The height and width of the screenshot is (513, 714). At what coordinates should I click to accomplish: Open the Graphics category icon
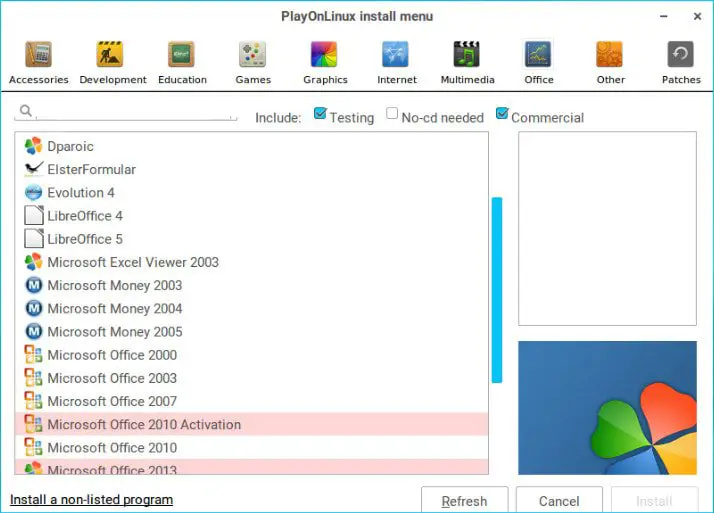pyautogui.click(x=324, y=54)
